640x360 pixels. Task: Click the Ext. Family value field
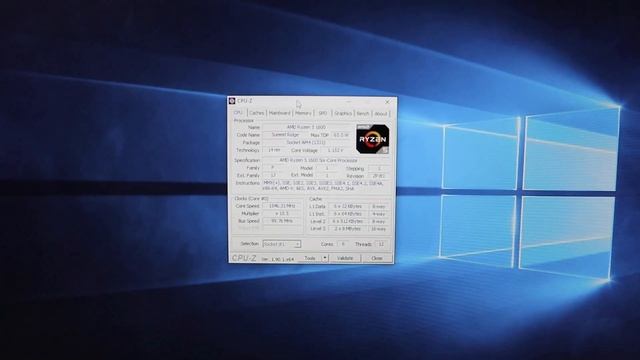click(273, 176)
